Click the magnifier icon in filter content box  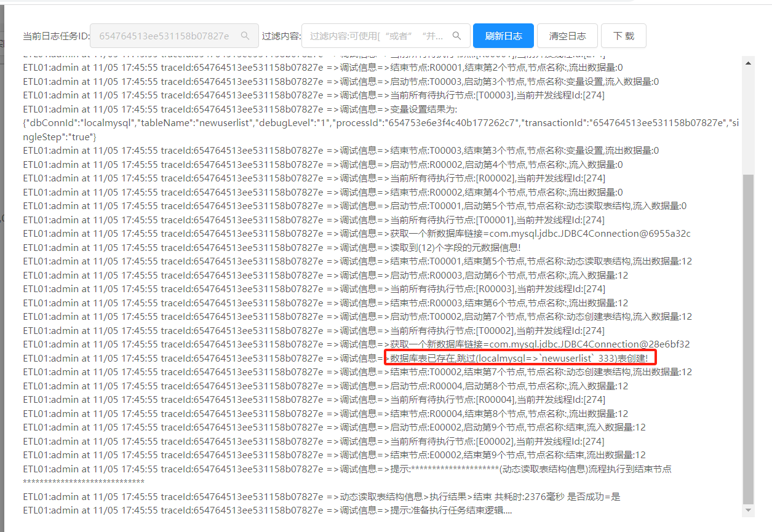456,36
